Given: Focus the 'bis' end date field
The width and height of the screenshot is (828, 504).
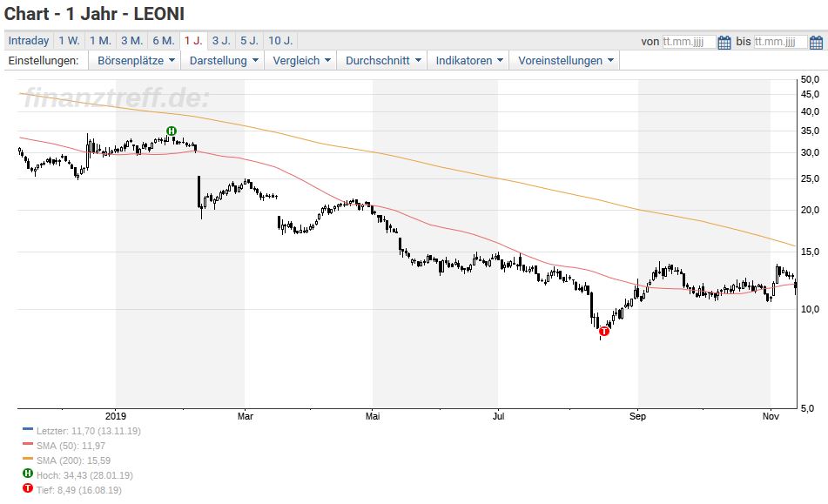Looking at the screenshot, I should 780,42.
